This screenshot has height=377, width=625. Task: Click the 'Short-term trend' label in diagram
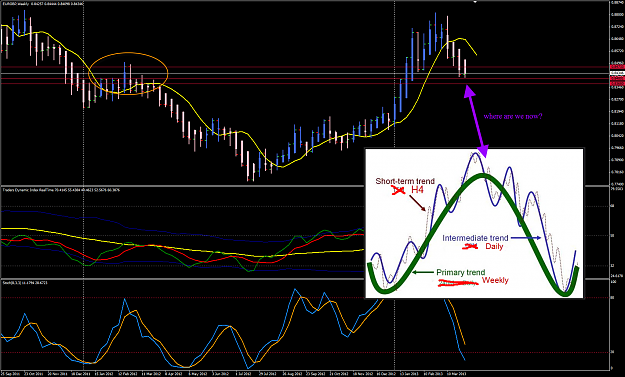(x=405, y=181)
